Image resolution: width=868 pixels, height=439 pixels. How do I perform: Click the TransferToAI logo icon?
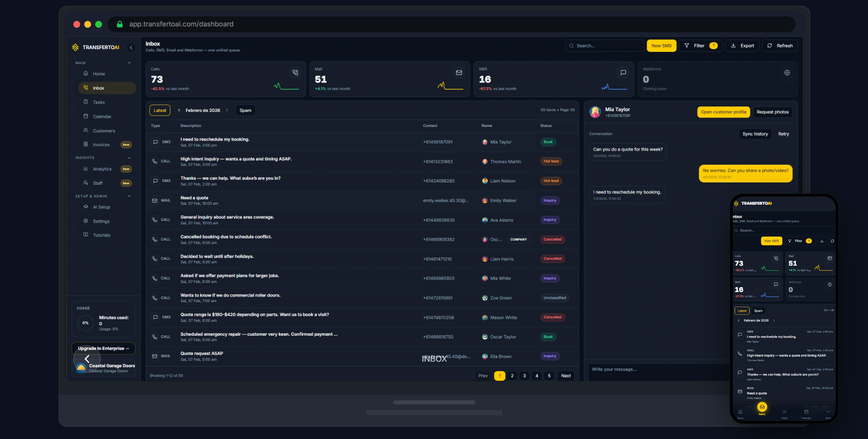75,47
